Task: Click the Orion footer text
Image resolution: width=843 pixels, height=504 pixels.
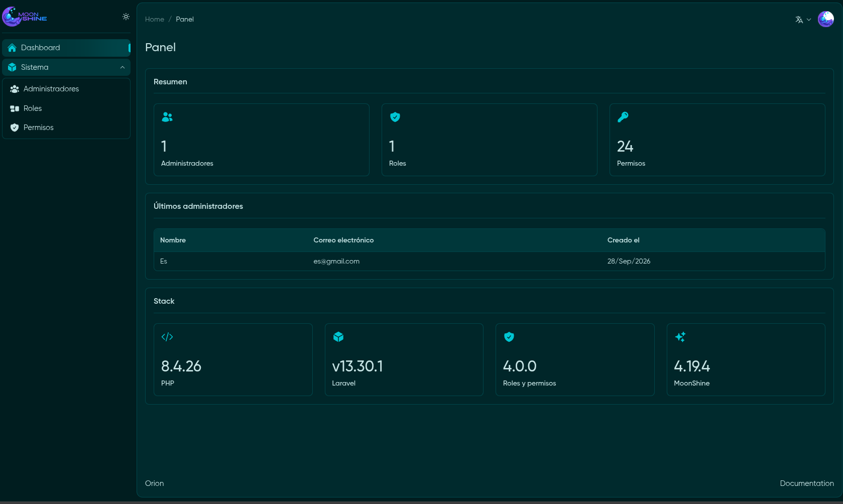Action: coord(155,483)
